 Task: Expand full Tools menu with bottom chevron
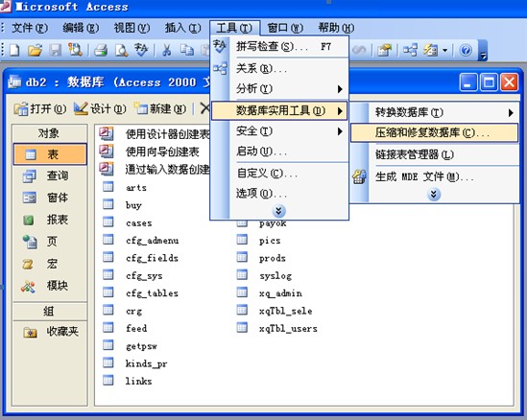(279, 211)
